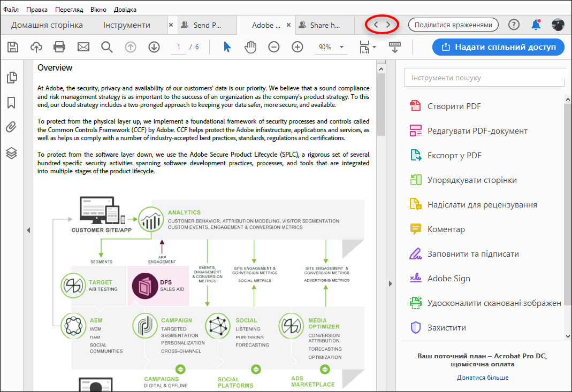Activate the Hand pan tool
This screenshot has width=572, height=392.
[x=250, y=47]
